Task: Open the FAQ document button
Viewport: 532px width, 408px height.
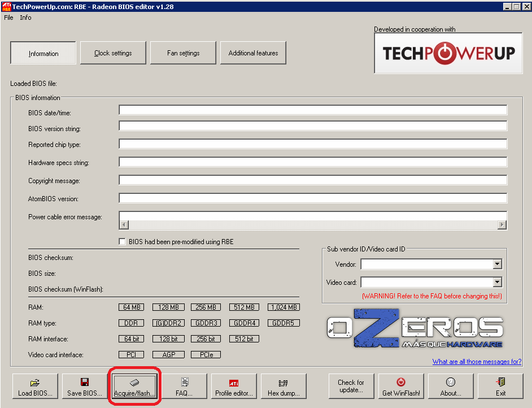Action: pyautogui.click(x=184, y=387)
